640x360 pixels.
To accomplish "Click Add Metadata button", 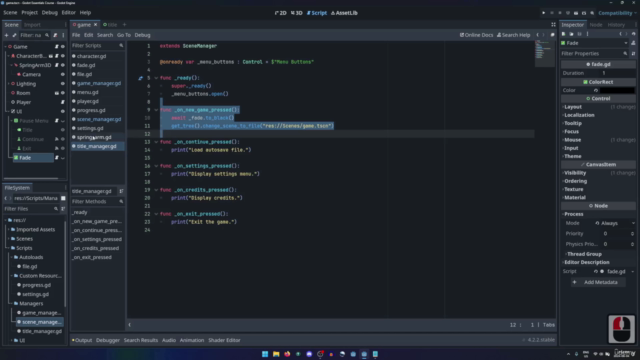I will click(x=598, y=282).
